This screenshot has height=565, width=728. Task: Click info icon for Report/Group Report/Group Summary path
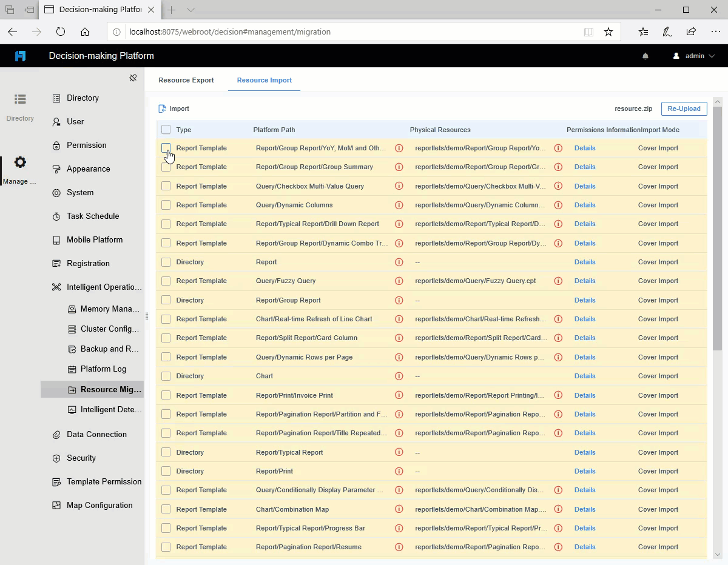[x=399, y=167]
